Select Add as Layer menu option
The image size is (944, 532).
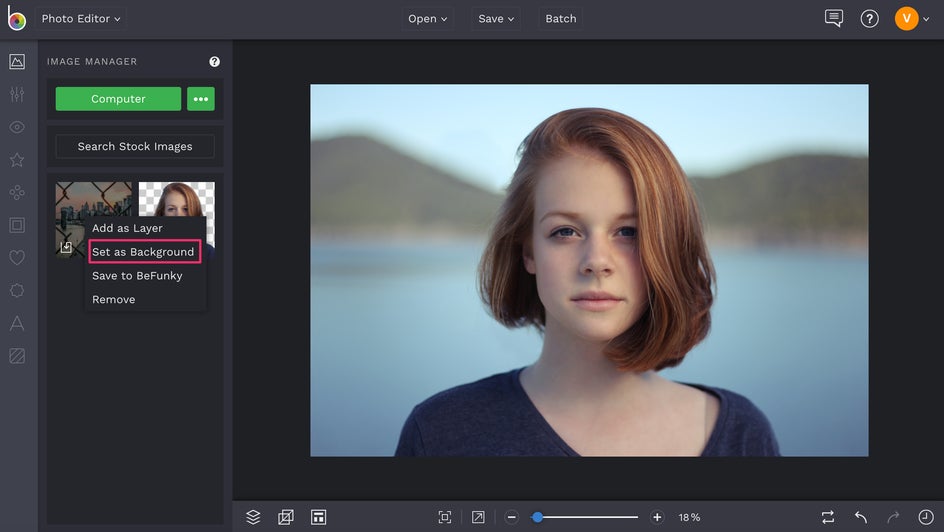(x=127, y=228)
